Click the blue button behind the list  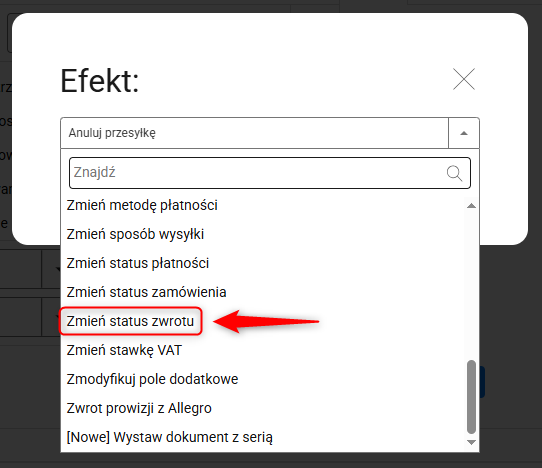(x=482, y=382)
